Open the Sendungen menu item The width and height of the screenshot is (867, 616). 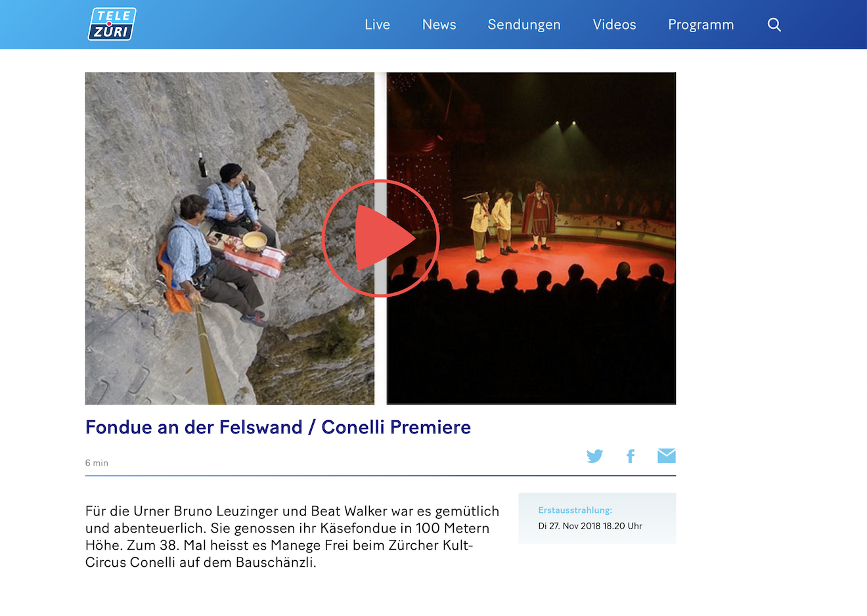point(524,24)
